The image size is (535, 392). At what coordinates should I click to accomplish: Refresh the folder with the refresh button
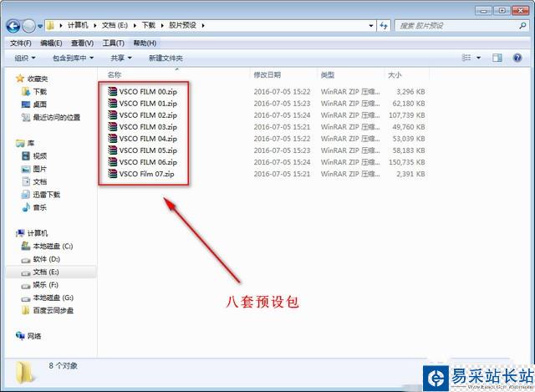[x=384, y=26]
